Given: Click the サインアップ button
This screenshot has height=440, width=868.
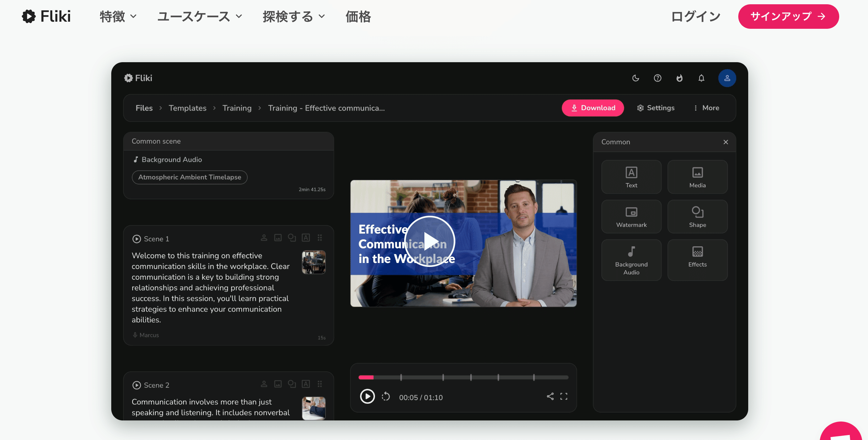Looking at the screenshot, I should (x=788, y=16).
